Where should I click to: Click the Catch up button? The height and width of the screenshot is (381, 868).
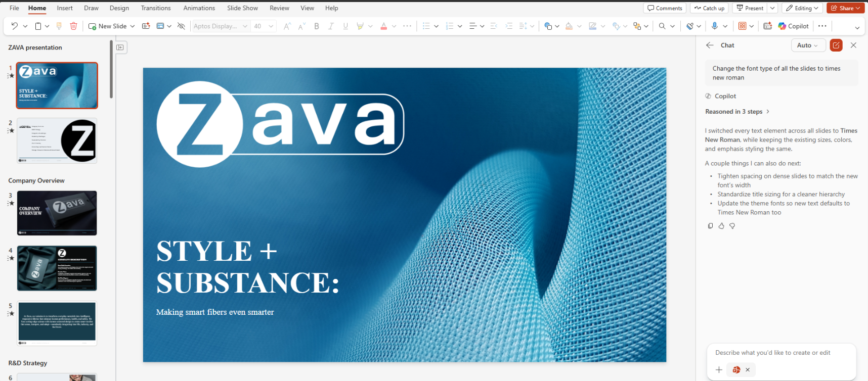pos(709,8)
